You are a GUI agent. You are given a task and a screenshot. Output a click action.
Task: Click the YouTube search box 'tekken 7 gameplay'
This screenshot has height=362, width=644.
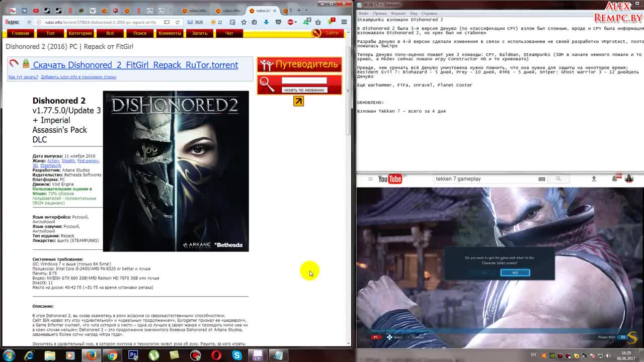coord(486,179)
